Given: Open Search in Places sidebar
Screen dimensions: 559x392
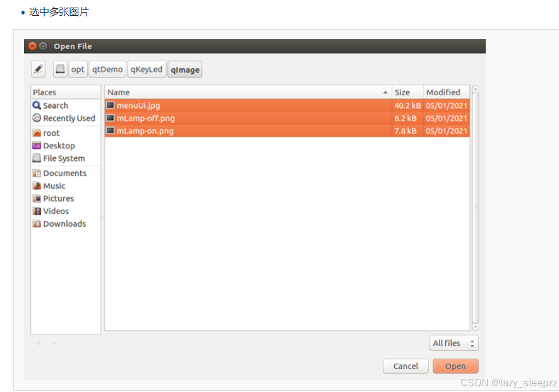Looking at the screenshot, I should click(66, 105).
